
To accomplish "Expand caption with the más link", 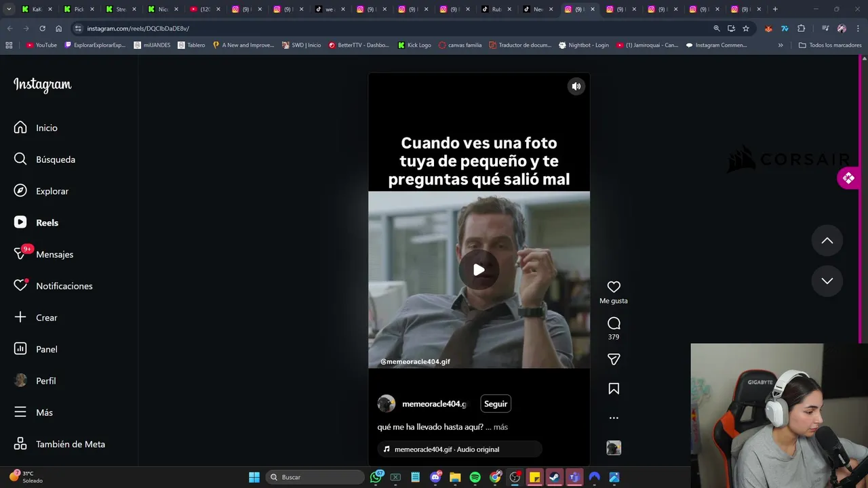I will pyautogui.click(x=500, y=427).
